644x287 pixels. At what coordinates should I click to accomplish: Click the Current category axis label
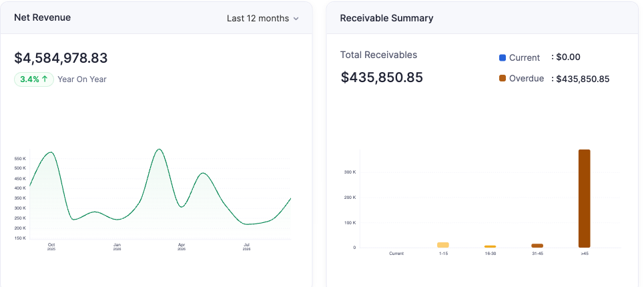(x=396, y=254)
